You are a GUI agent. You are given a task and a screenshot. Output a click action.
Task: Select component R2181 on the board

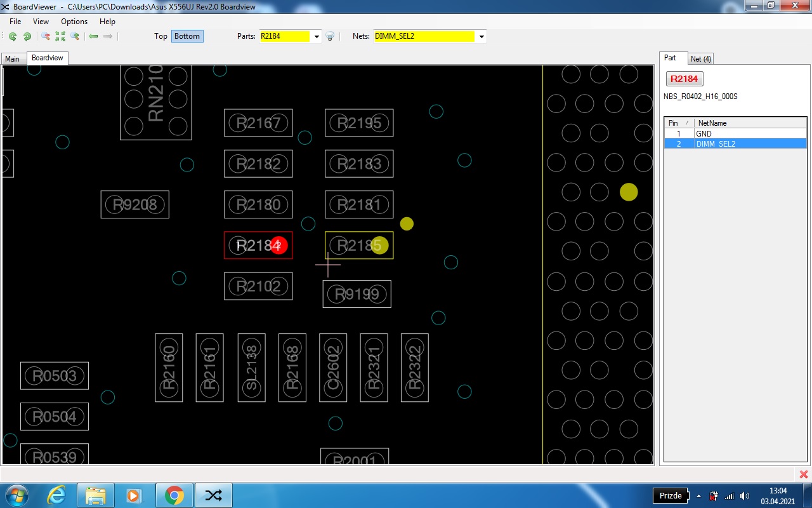(359, 204)
